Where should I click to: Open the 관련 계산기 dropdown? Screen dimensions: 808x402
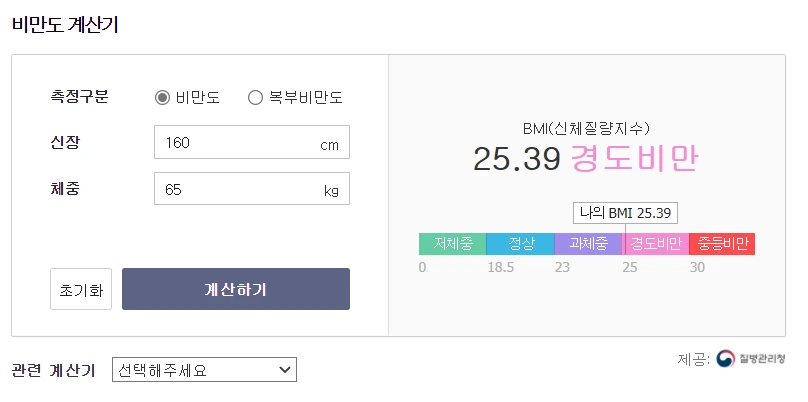pyautogui.click(x=204, y=370)
